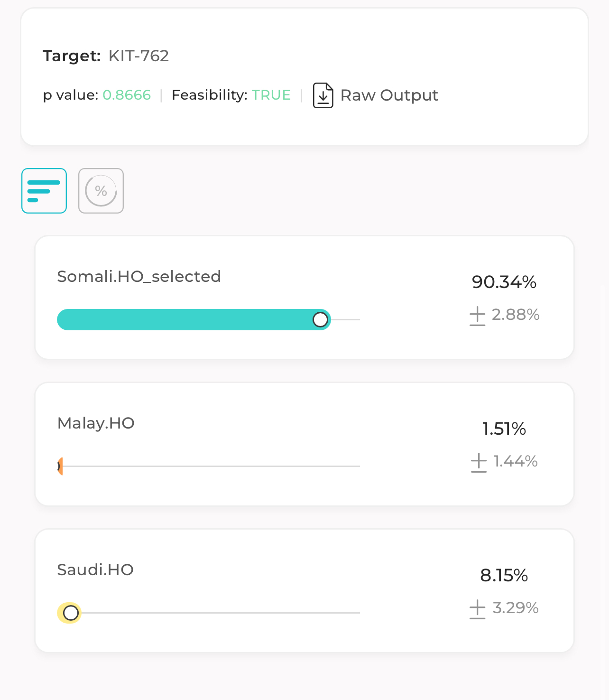Viewport: 609px width, 700px height.
Task: Click the Saudi.HO source label
Action: click(x=95, y=569)
